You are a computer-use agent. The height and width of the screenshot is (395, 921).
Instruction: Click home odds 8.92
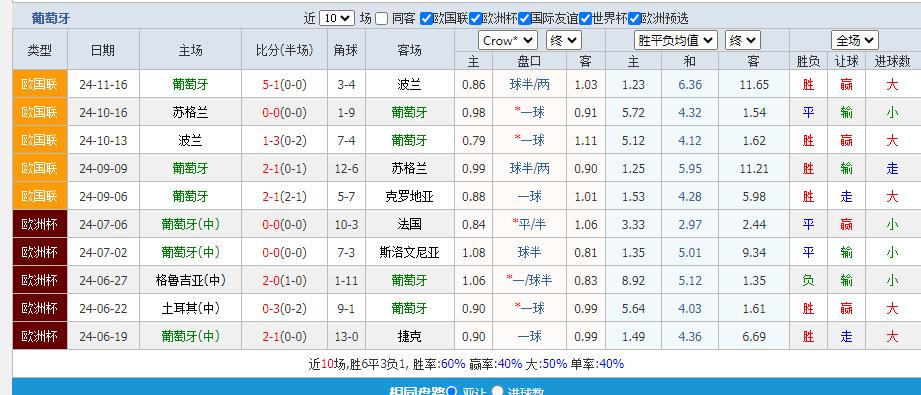coord(633,281)
